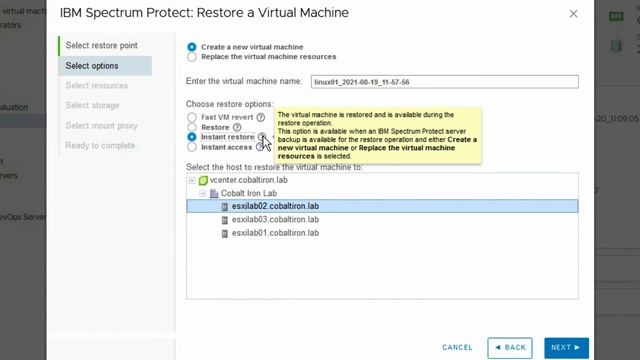This screenshot has height=360, width=640.
Task: Click the CANCEL button
Action: [x=457, y=348]
